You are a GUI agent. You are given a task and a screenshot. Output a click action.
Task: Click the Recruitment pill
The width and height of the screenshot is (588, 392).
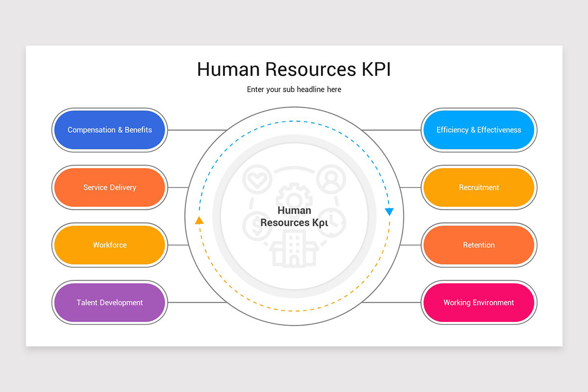tap(479, 187)
